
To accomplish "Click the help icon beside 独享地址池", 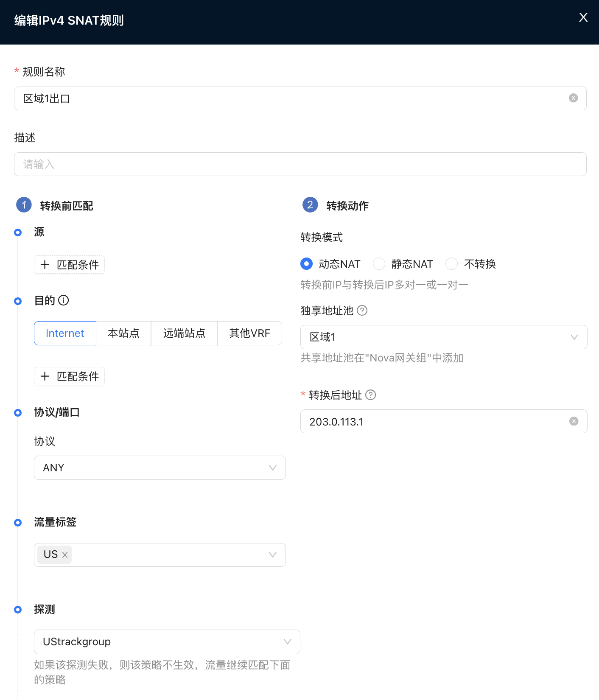I will click(362, 311).
